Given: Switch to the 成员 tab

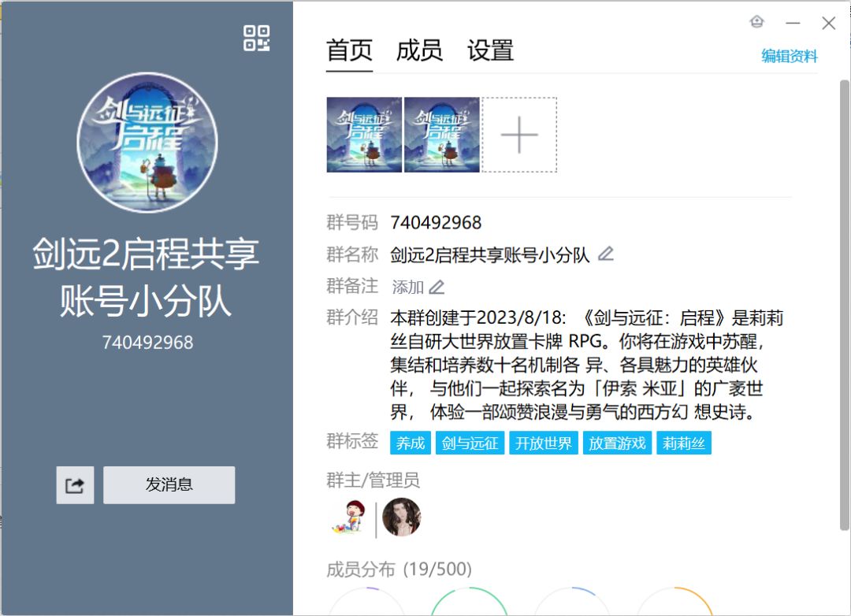Looking at the screenshot, I should [x=419, y=51].
